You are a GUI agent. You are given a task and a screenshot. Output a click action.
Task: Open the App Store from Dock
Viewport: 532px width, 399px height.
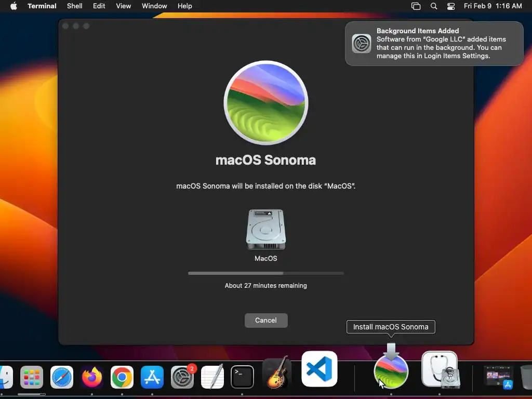coord(152,377)
